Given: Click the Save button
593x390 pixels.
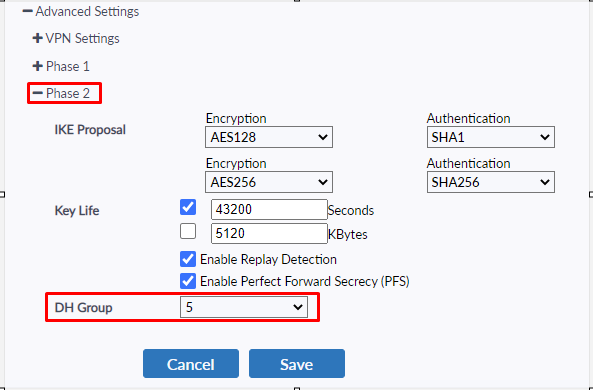Looking at the screenshot, I should pos(297,364).
